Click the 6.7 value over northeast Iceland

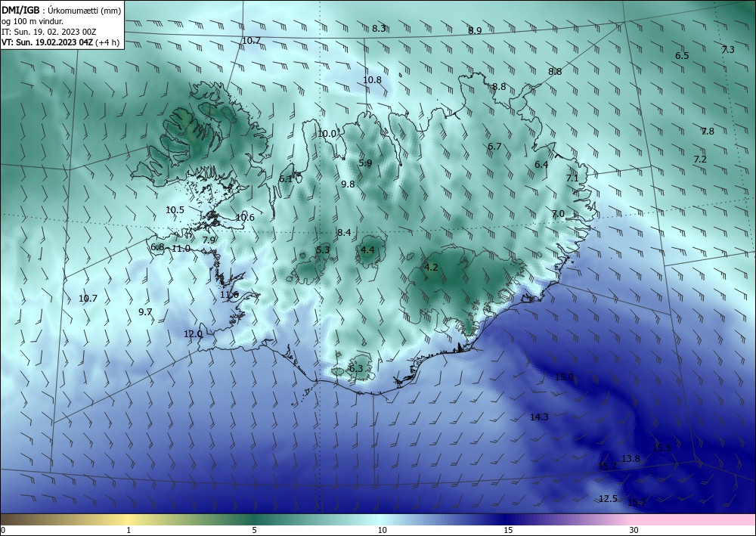click(x=494, y=147)
